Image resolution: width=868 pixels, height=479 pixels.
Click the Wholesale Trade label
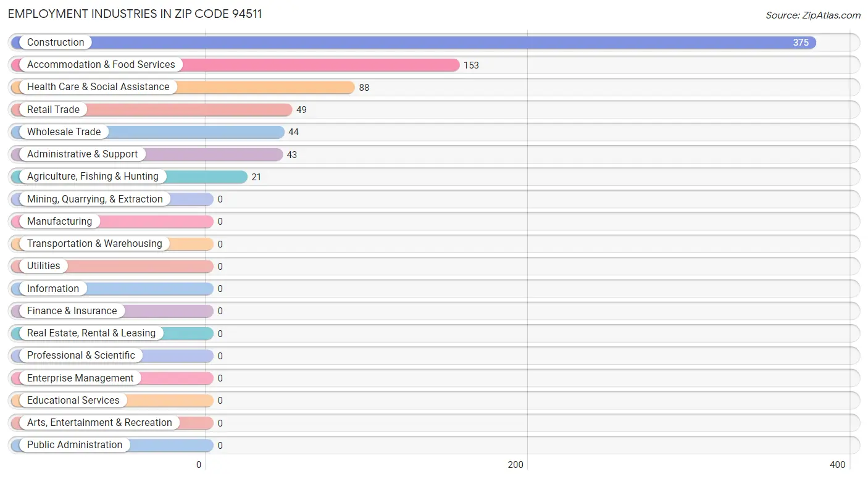[64, 132]
